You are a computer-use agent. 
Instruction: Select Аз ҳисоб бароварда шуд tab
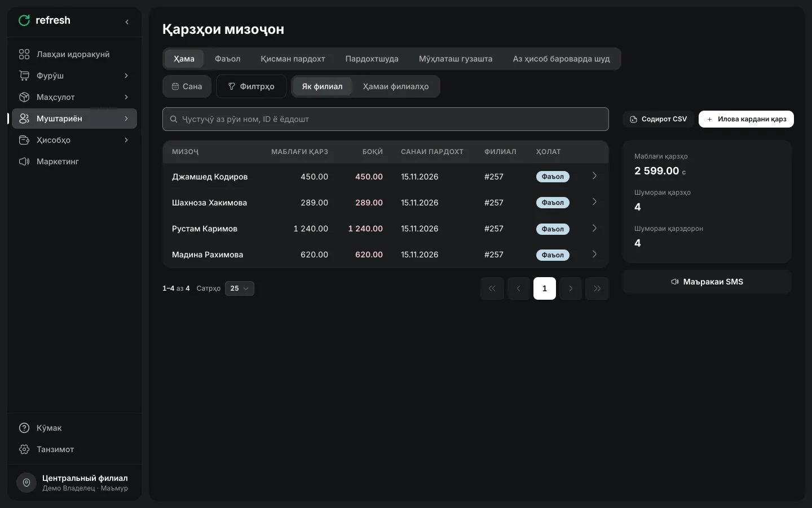tap(561, 59)
